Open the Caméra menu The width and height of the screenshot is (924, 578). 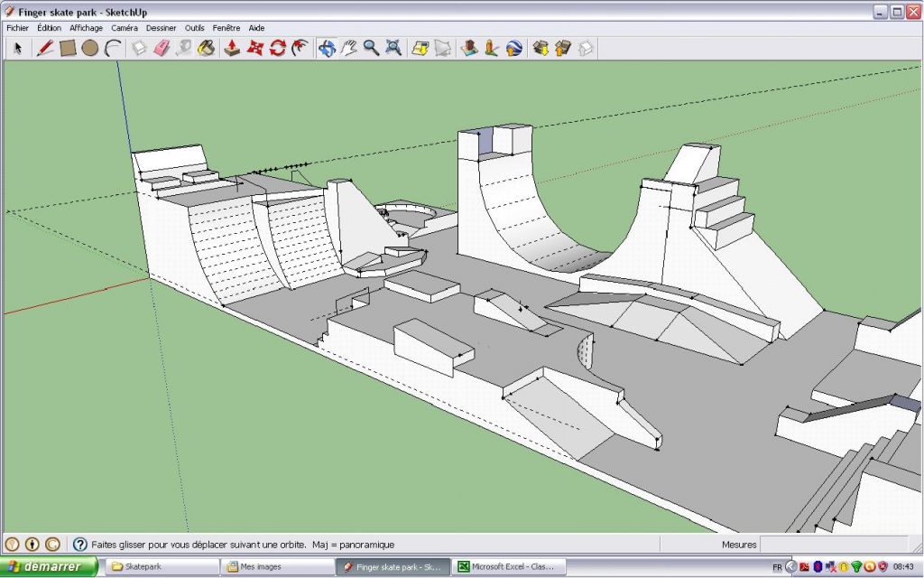coord(124,28)
